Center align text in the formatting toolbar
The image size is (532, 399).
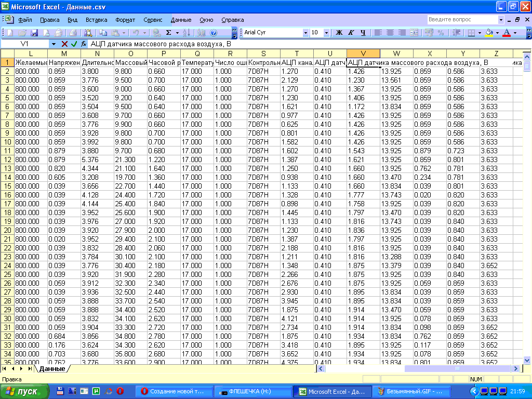point(390,33)
